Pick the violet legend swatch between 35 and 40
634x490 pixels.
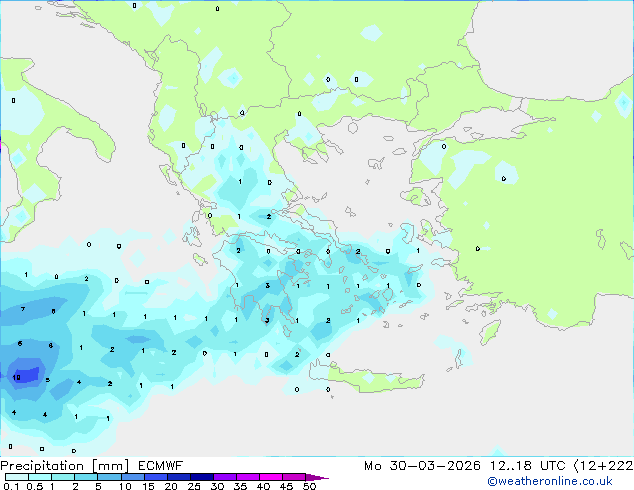point(247,477)
